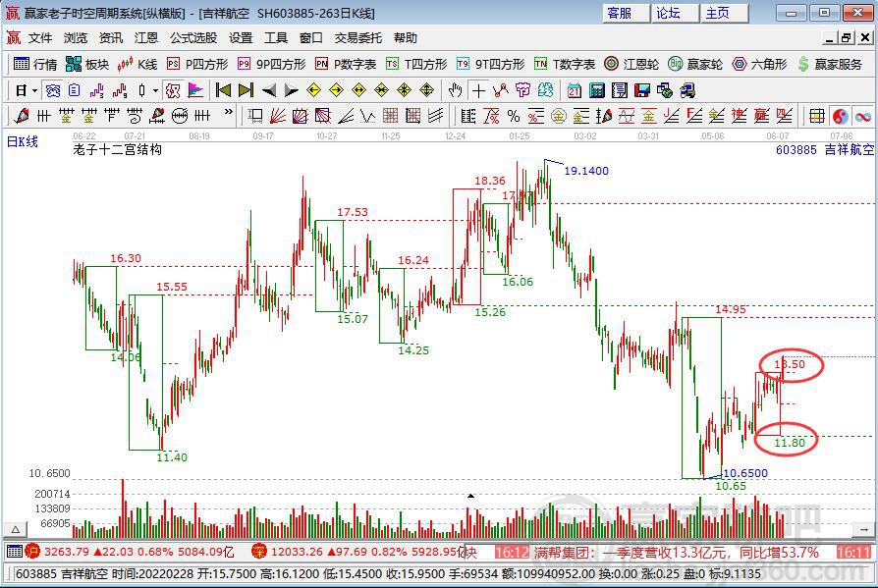
Task: Switch to the K线 chart view
Action: (137, 65)
